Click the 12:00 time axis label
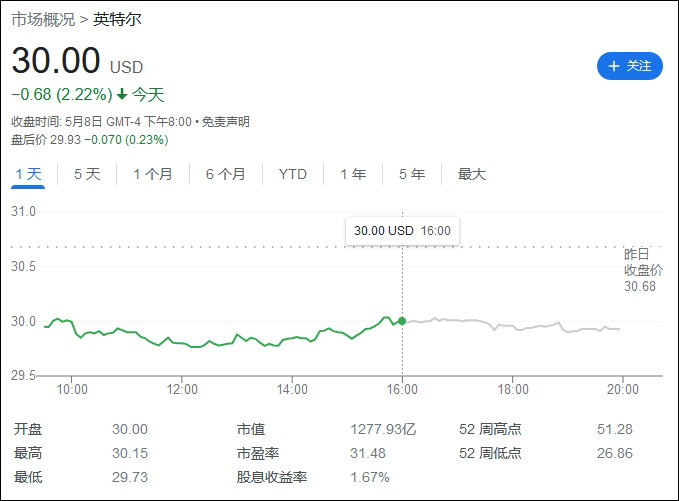 click(x=182, y=389)
